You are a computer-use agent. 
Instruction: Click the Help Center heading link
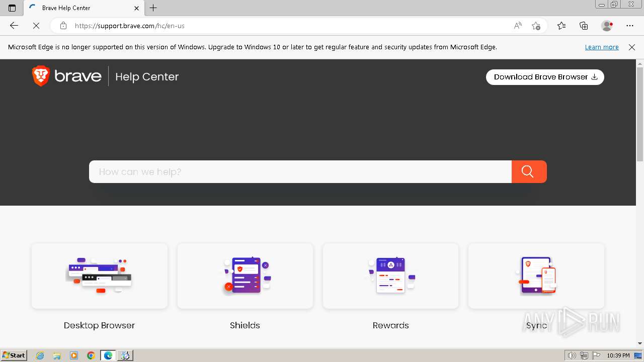pos(147,76)
